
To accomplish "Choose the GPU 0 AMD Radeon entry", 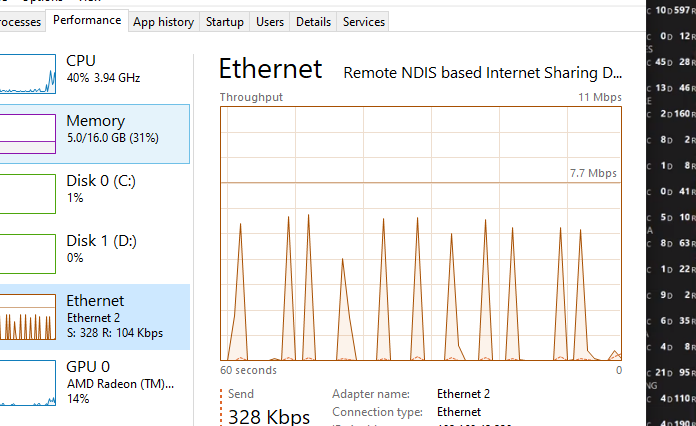I will pos(120,382).
